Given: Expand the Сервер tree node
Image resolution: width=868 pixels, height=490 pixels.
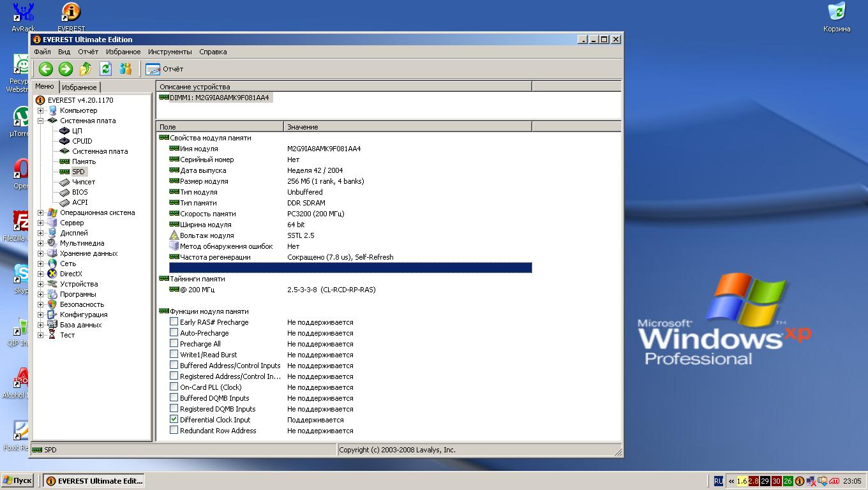Looking at the screenshot, I should click(x=40, y=223).
